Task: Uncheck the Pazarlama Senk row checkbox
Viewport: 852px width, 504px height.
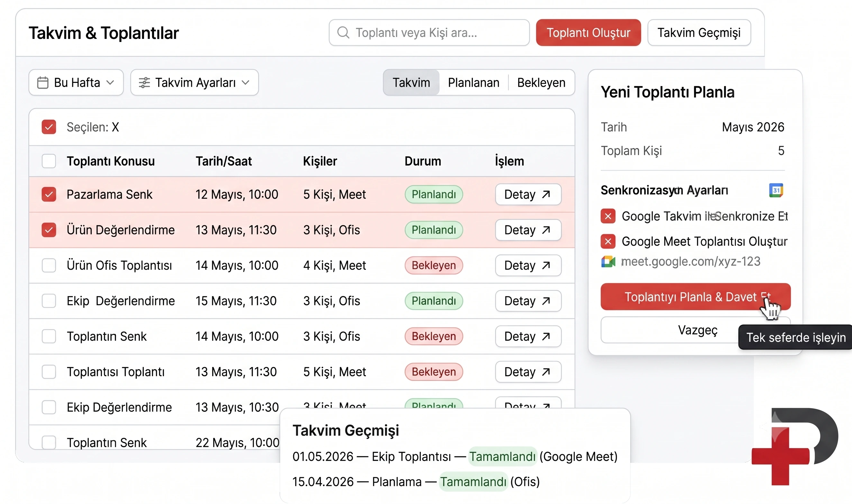Action: 49,194
